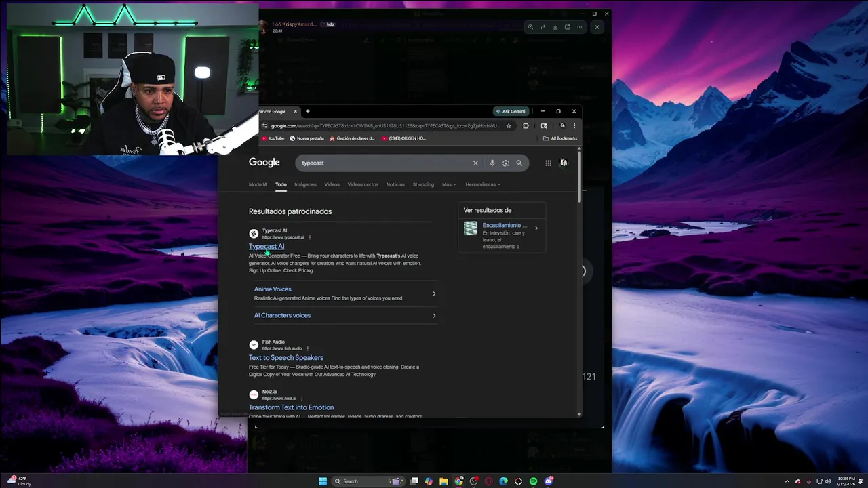Viewport: 868px width, 488px height.
Task: Expand the Más dropdown
Action: coord(449,184)
